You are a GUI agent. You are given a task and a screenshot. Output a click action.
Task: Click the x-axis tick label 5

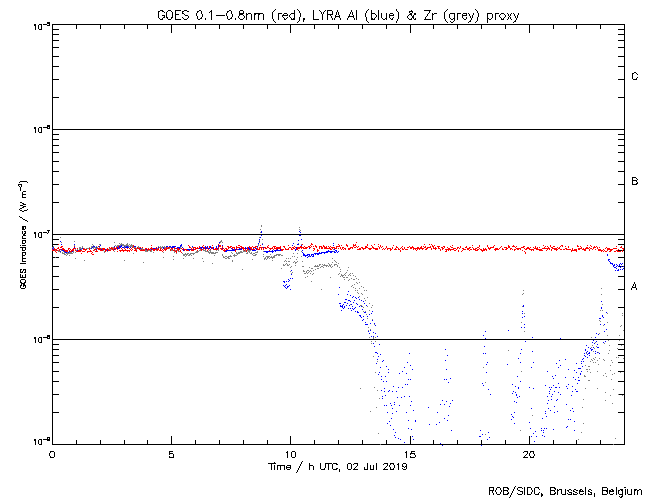point(171,454)
